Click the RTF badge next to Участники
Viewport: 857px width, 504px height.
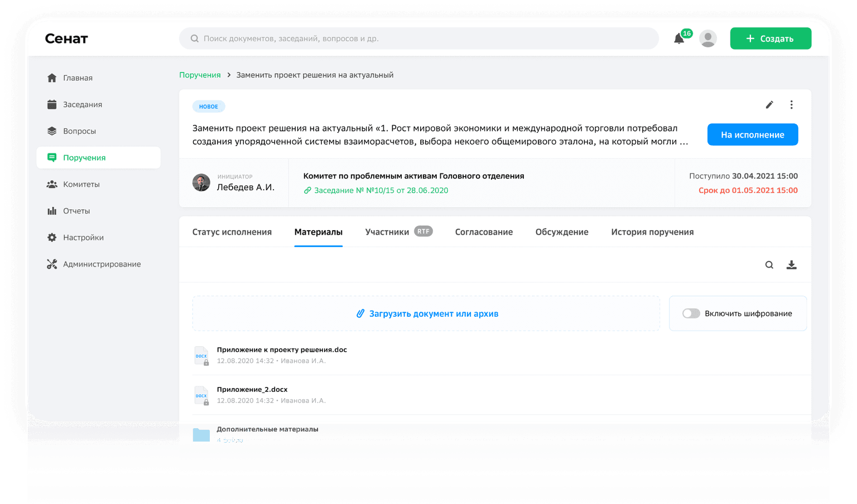click(x=423, y=231)
